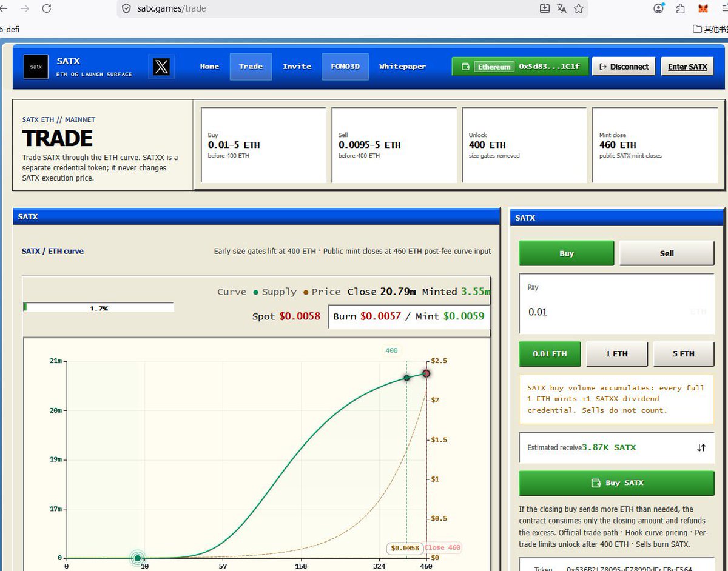
Task: Open the extensions puzzle icon
Action: click(x=680, y=8)
